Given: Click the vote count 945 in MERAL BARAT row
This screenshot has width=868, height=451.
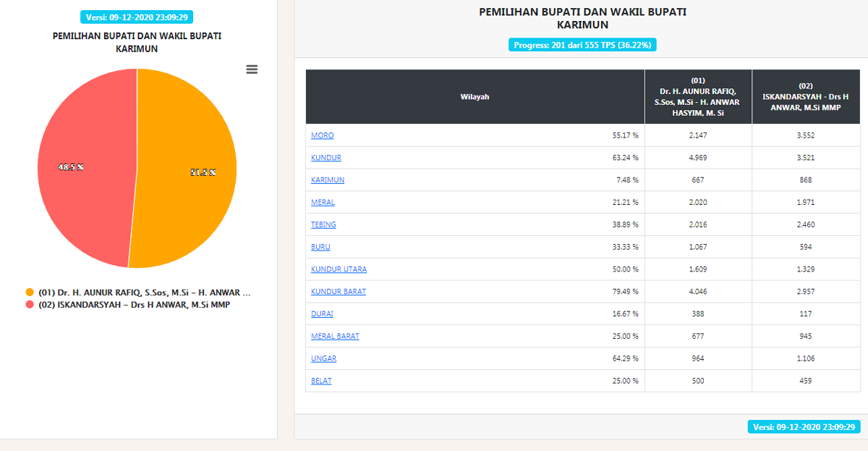Looking at the screenshot, I should (x=806, y=337).
